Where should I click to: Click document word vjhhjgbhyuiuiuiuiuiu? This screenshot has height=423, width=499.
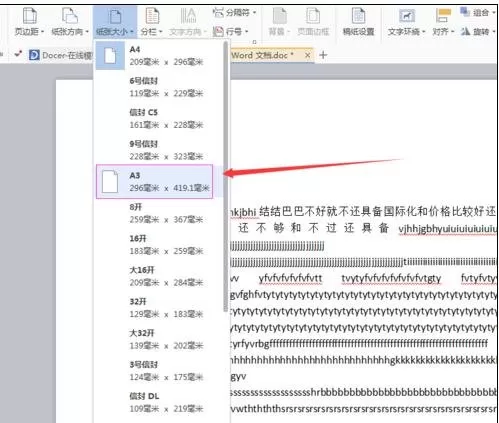tap(447, 229)
